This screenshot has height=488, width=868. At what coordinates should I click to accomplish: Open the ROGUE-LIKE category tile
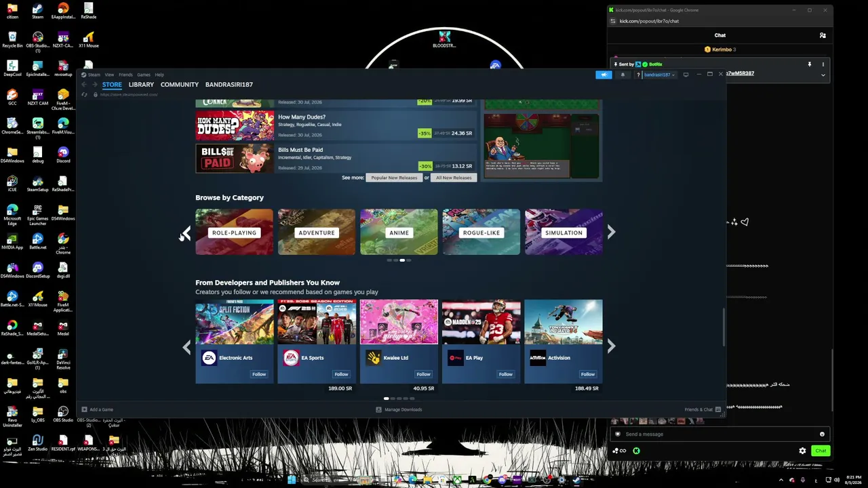tap(481, 232)
